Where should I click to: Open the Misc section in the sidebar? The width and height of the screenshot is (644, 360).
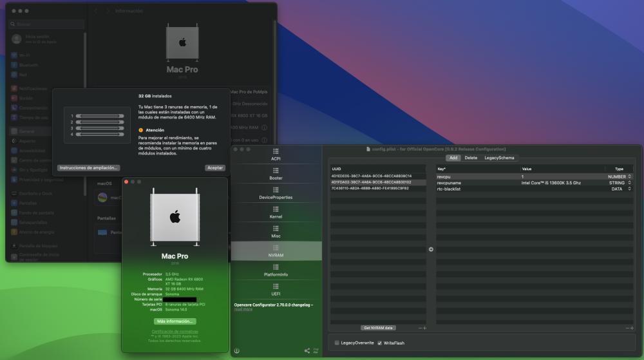pos(276,232)
